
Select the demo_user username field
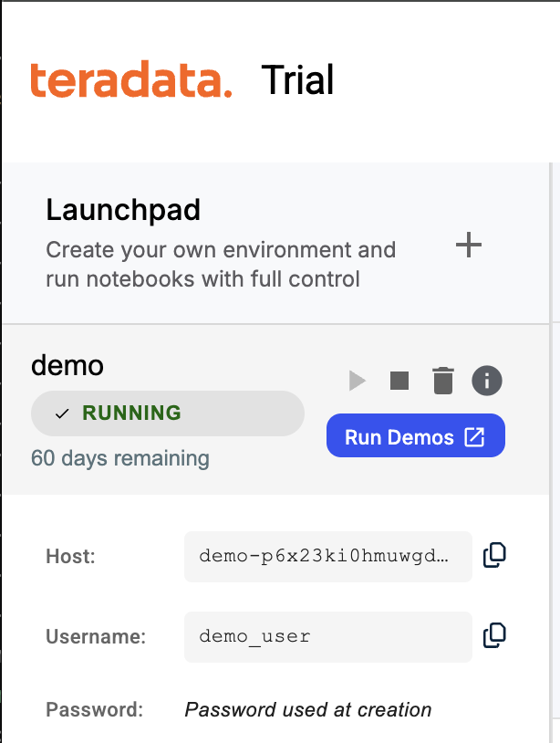(328, 637)
